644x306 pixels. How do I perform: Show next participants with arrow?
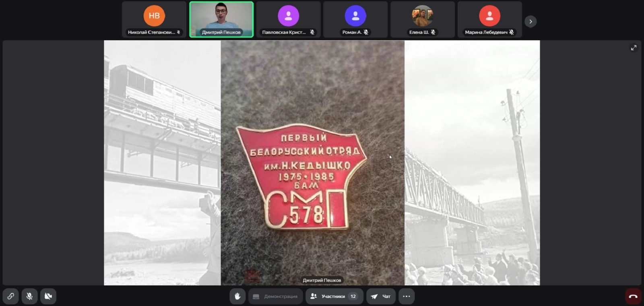530,21
